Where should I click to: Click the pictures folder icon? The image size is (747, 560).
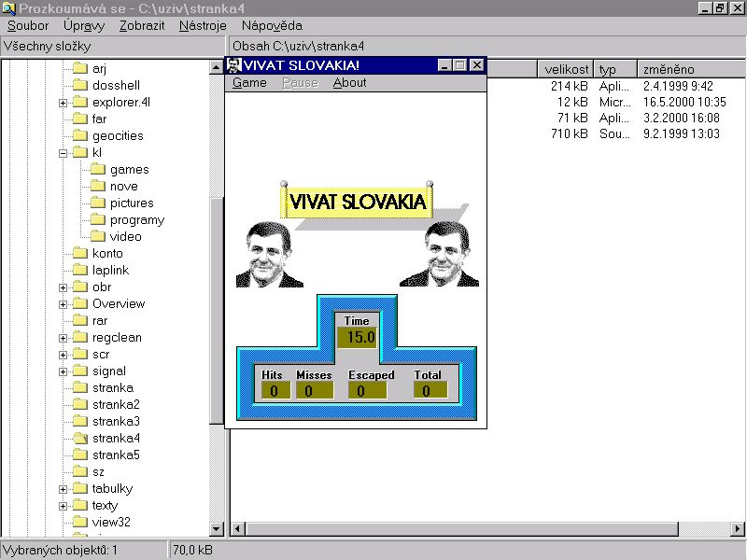[x=97, y=203]
